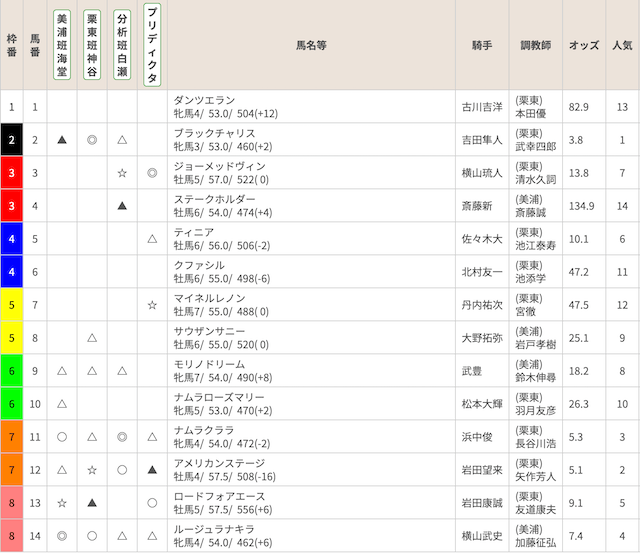Click the star mark in マイネルレノン row
This screenshot has width=640, height=553.
[x=152, y=305]
